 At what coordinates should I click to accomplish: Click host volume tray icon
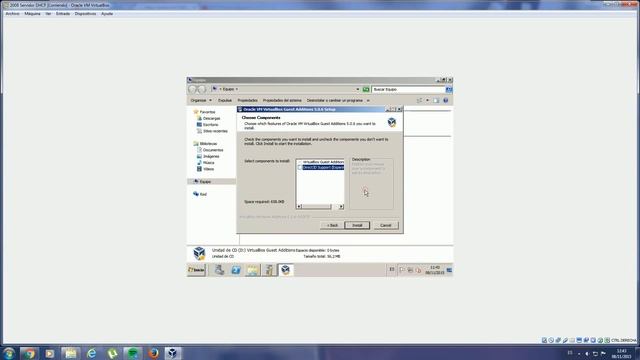coord(587,353)
